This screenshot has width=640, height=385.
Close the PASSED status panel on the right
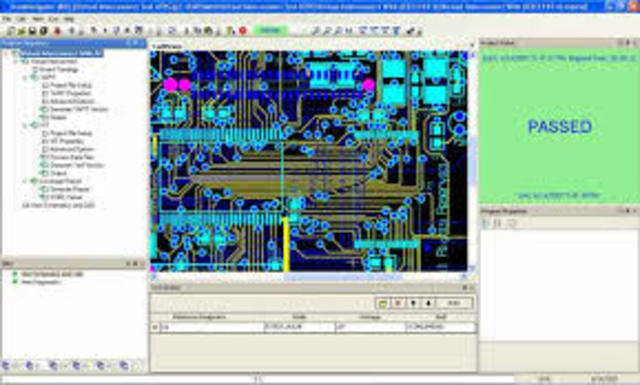click(x=636, y=43)
